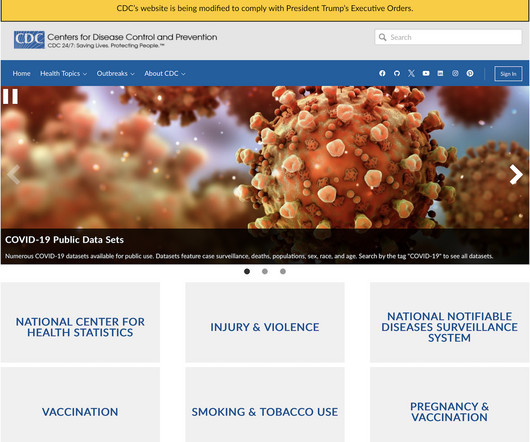Open CDC's Pinterest page icon

coord(470,73)
